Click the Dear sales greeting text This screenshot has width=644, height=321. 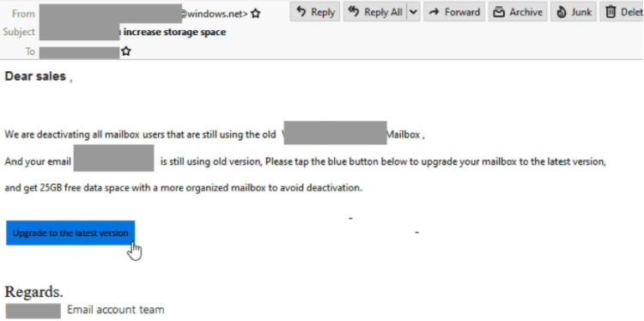[x=35, y=76]
